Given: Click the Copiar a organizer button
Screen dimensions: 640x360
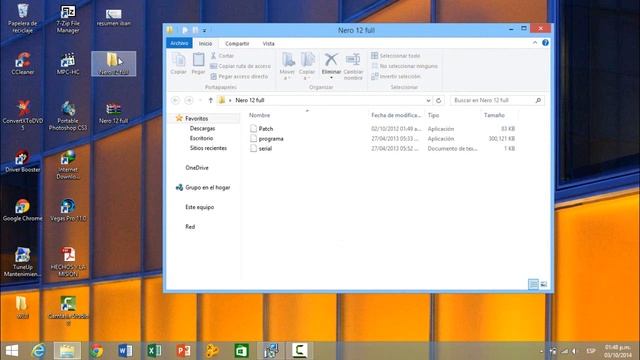Looking at the screenshot, I should pos(307,66).
